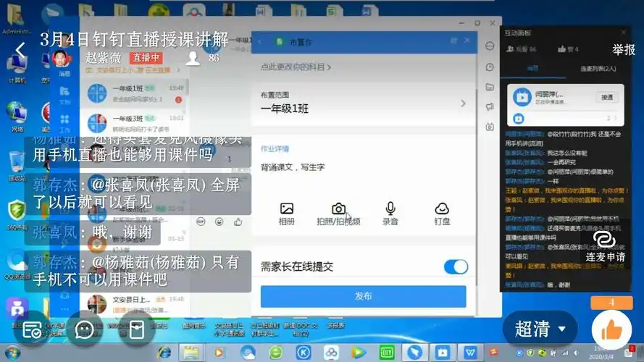The height and width of the screenshot is (362, 644).
Task: Open the live broadcast TV icon in sidebar
Action: (x=490, y=127)
